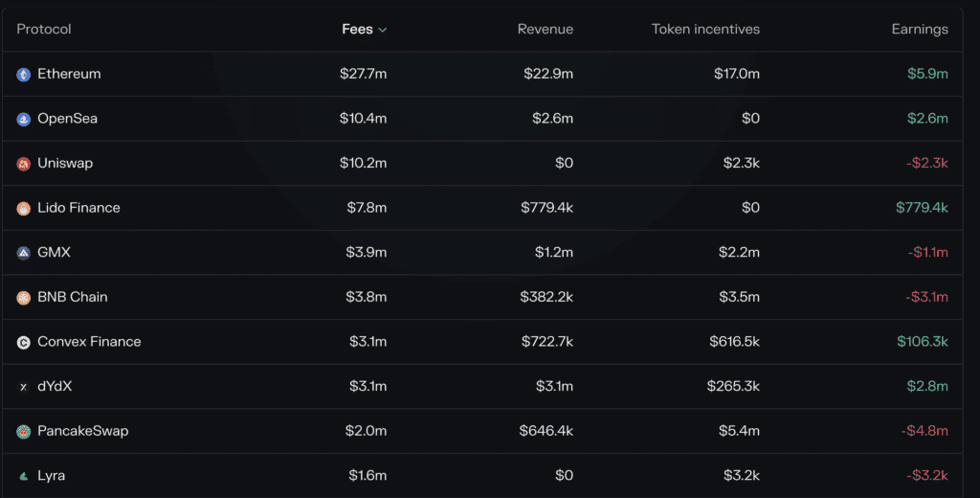
Task: Toggle sort arrow next to Fees
Action: point(383,30)
